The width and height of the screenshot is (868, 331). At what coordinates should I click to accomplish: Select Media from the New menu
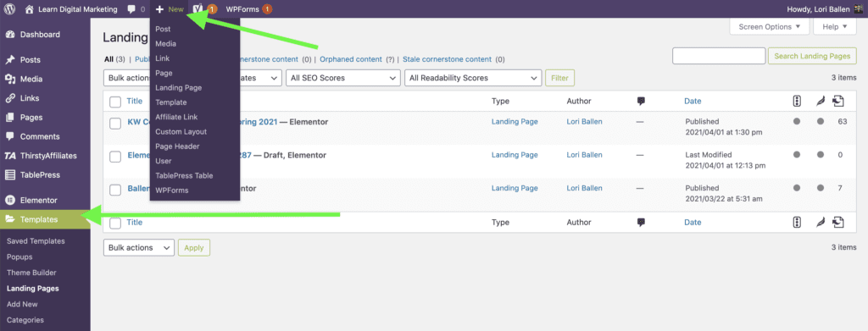tap(165, 44)
